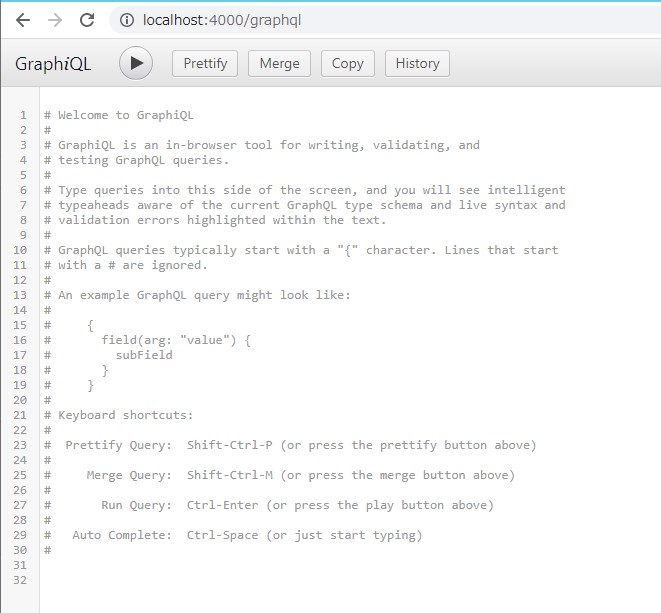Click the line starting "# Type queries into this side"
This screenshot has width=661, height=613.
coord(304,190)
